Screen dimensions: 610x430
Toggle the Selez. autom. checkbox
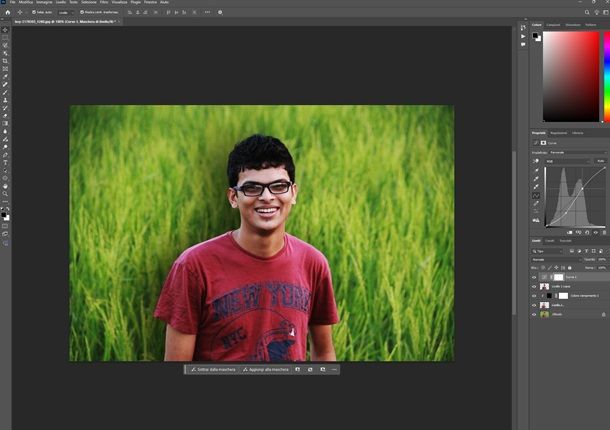click(x=34, y=12)
